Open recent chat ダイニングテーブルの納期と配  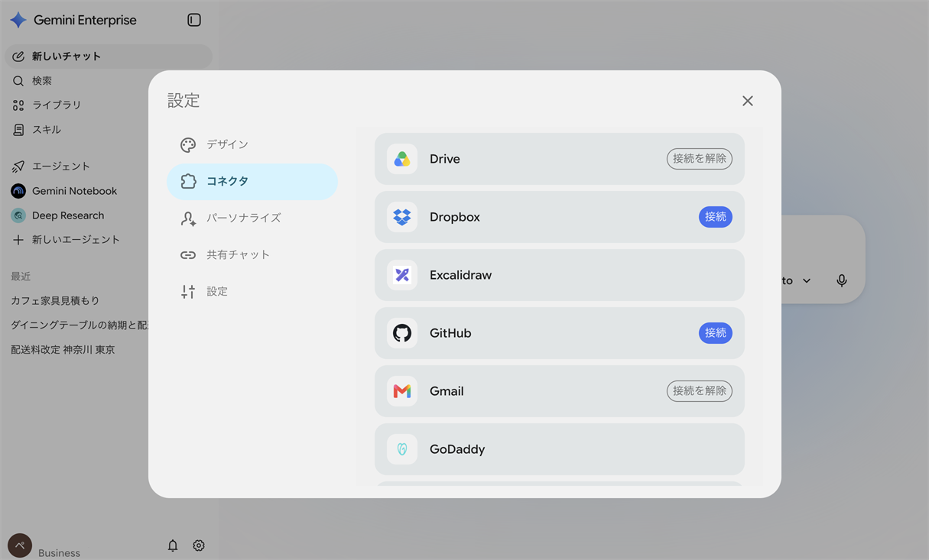[80, 325]
